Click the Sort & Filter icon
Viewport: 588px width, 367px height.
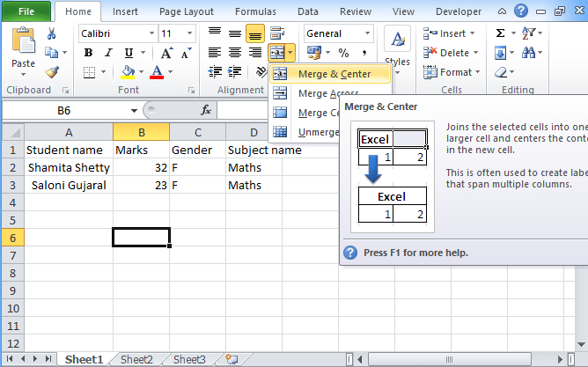coord(529,33)
